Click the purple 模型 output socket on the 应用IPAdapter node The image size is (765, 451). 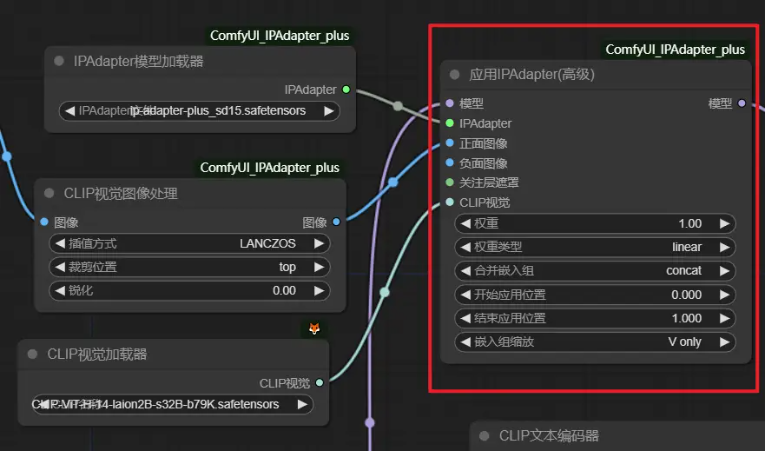742,103
